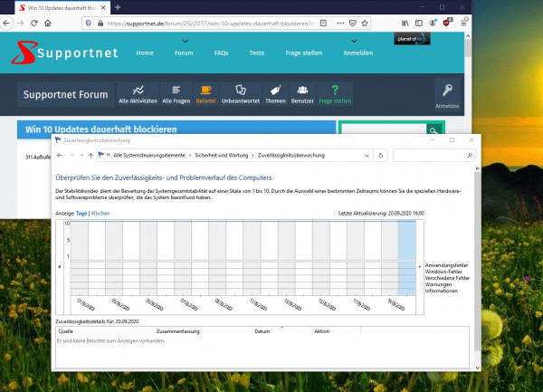Save page to Pocket icon

click(353, 24)
